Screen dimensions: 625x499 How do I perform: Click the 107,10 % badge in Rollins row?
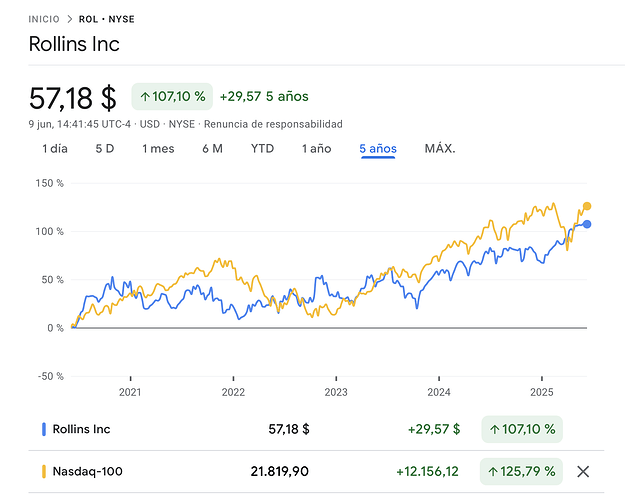pyautogui.click(x=522, y=429)
